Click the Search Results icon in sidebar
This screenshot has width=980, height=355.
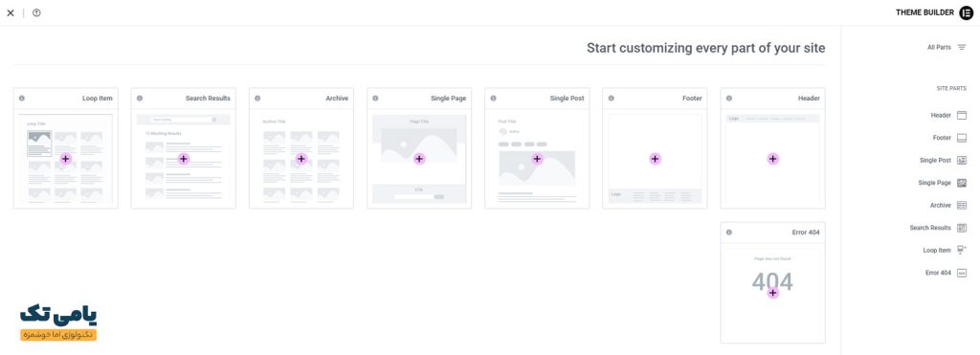(962, 228)
